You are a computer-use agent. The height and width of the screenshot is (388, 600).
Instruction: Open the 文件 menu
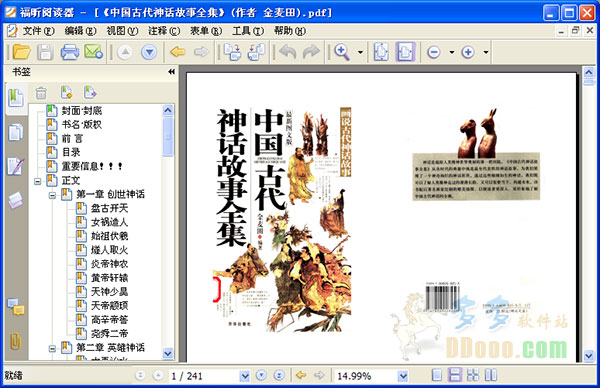point(38,31)
